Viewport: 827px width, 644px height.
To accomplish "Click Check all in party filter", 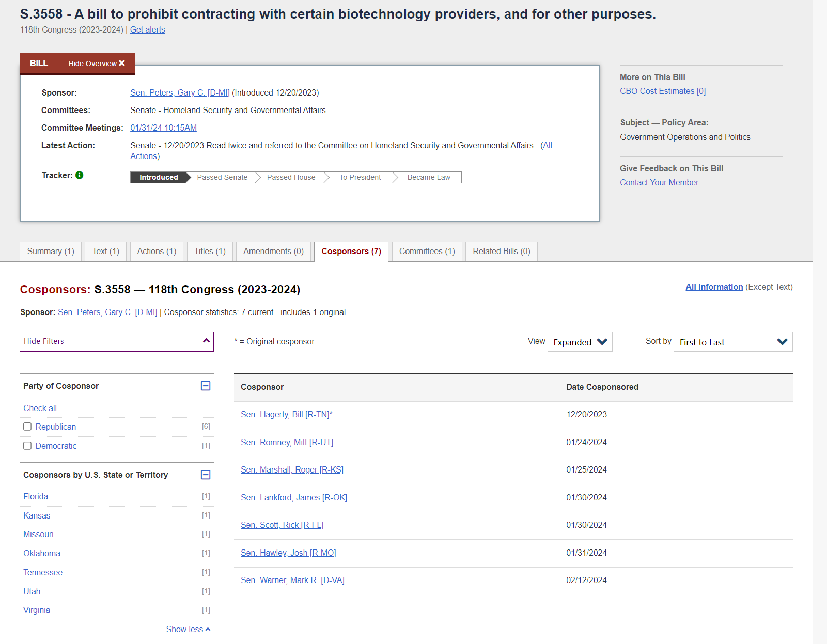I will click(40, 408).
